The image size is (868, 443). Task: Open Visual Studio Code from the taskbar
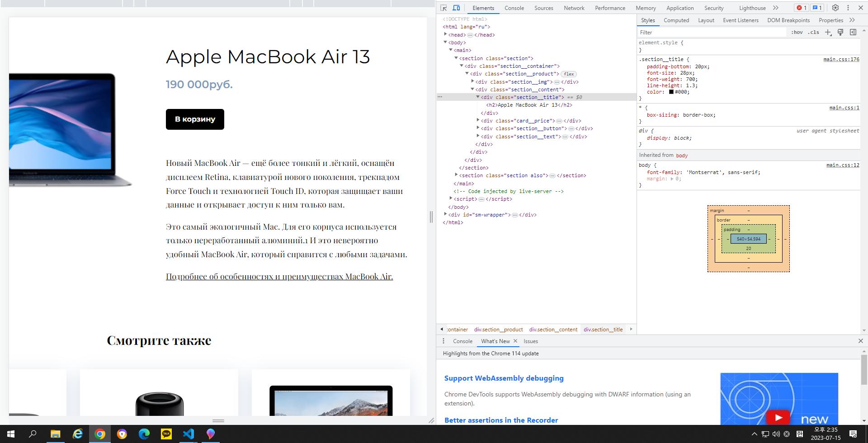(x=189, y=434)
